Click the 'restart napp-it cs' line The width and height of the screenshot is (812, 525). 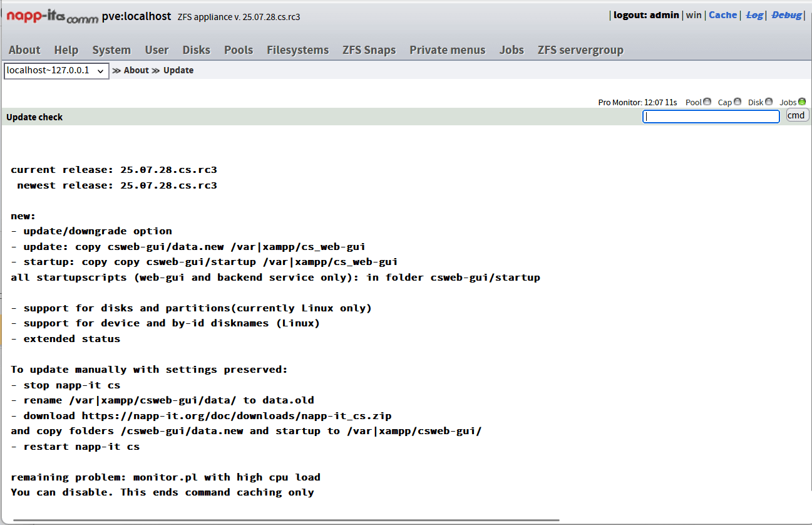(x=75, y=447)
